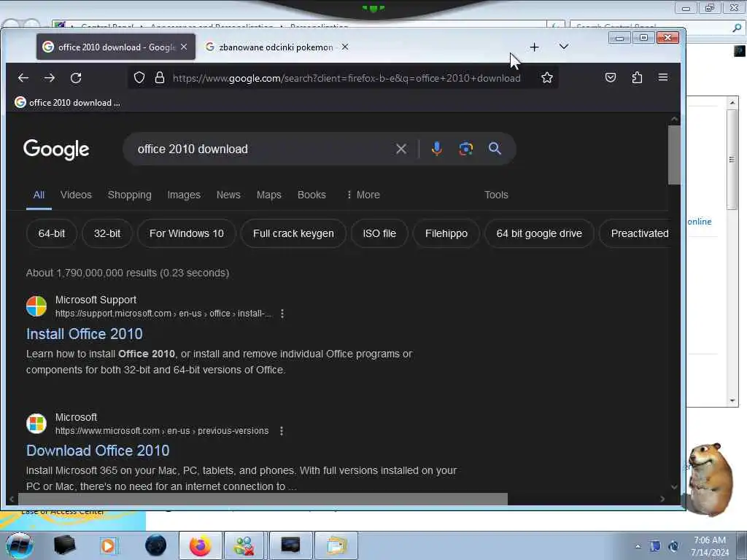This screenshot has width=747, height=560.
Task: Start voice search with microphone icon
Action: point(436,149)
